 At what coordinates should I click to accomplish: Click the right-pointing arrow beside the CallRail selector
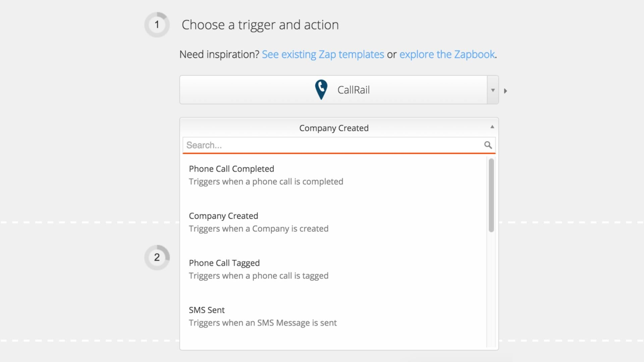pos(505,91)
